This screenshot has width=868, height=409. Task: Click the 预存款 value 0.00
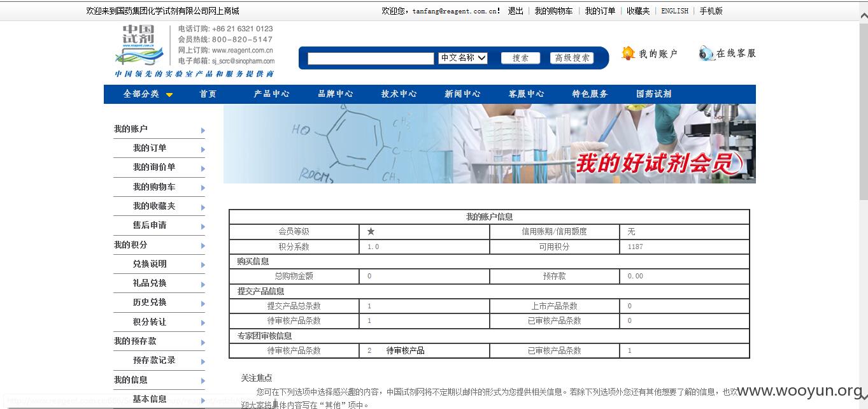point(635,276)
